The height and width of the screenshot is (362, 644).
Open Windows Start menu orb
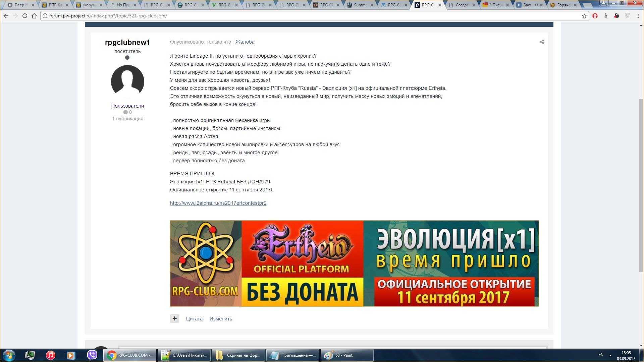click(x=9, y=355)
